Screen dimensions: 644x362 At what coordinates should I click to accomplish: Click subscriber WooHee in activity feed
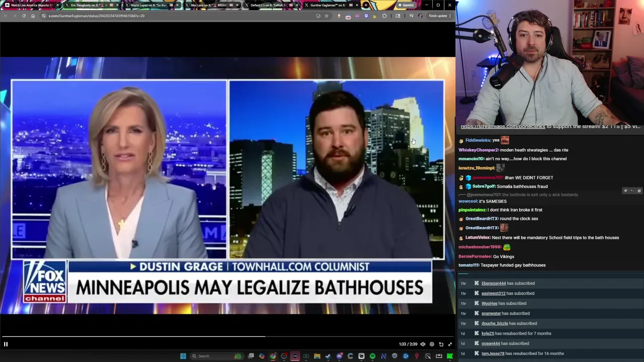point(489,304)
